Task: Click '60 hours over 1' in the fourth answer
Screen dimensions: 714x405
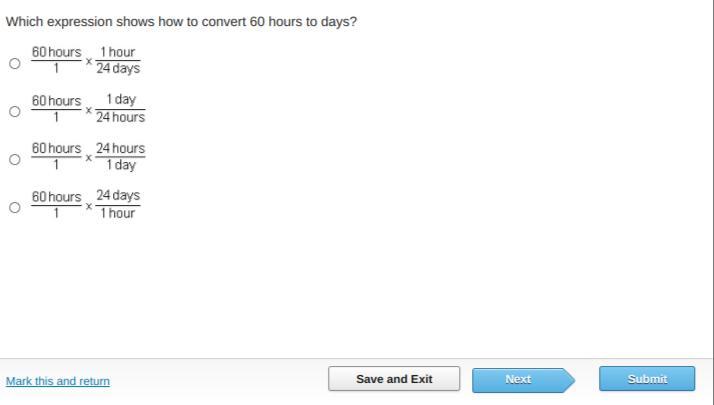Action: point(56,205)
